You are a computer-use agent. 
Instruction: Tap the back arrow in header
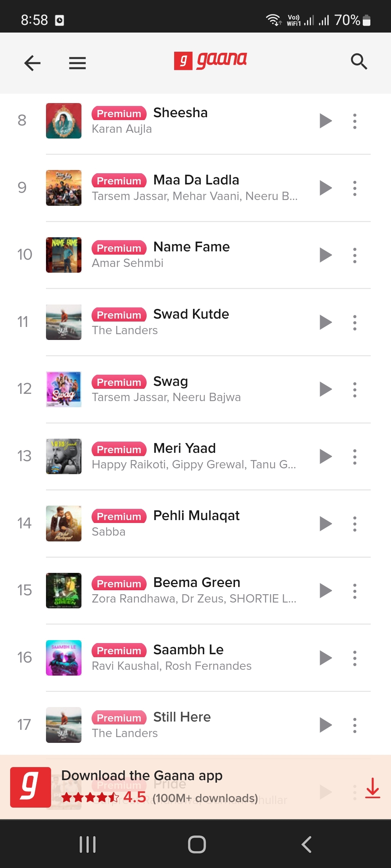(32, 63)
